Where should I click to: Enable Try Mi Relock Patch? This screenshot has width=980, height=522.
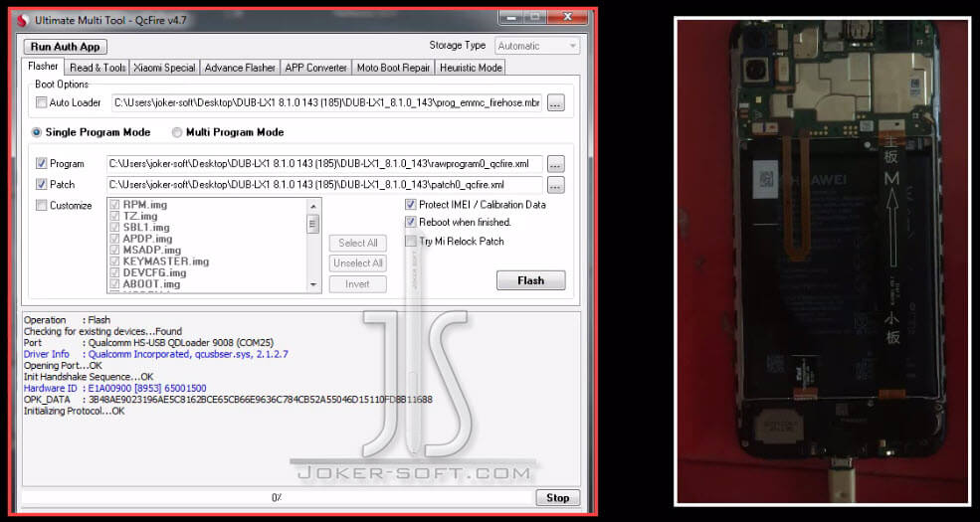tap(411, 241)
